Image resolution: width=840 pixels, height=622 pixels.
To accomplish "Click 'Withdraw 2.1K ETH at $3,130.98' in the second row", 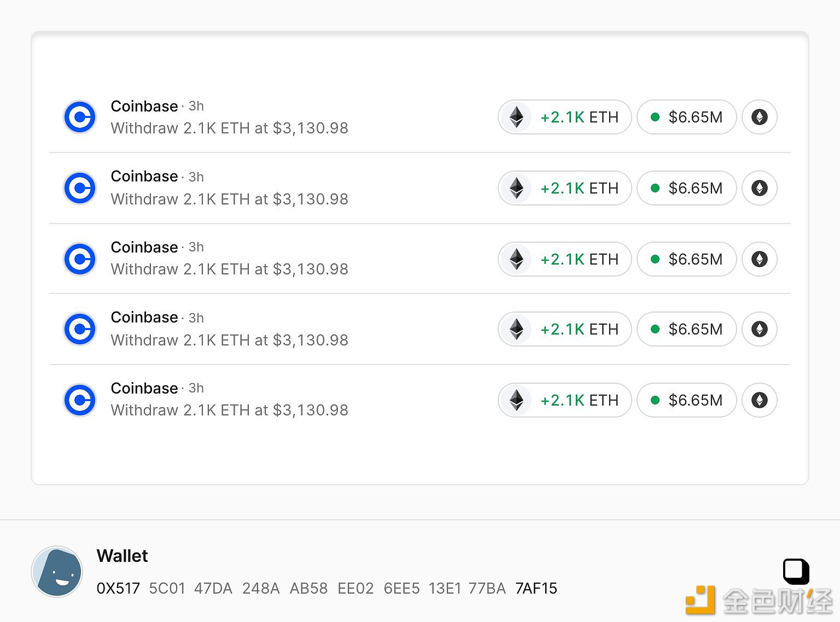I will [230, 199].
